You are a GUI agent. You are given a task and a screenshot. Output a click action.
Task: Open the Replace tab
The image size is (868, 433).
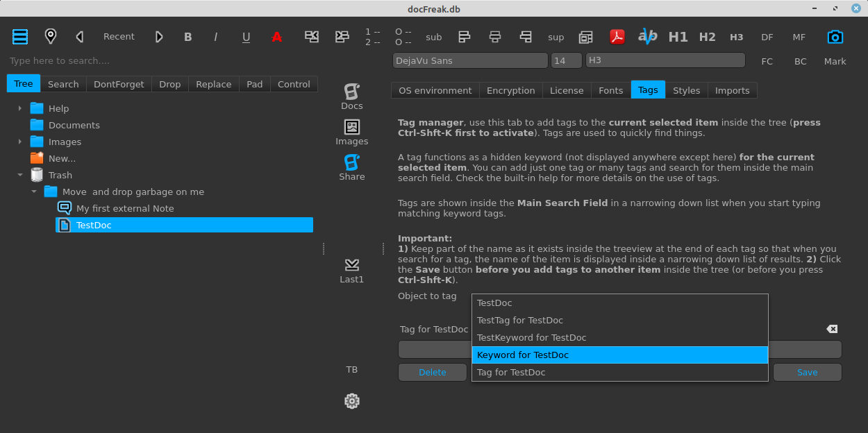[x=214, y=84]
